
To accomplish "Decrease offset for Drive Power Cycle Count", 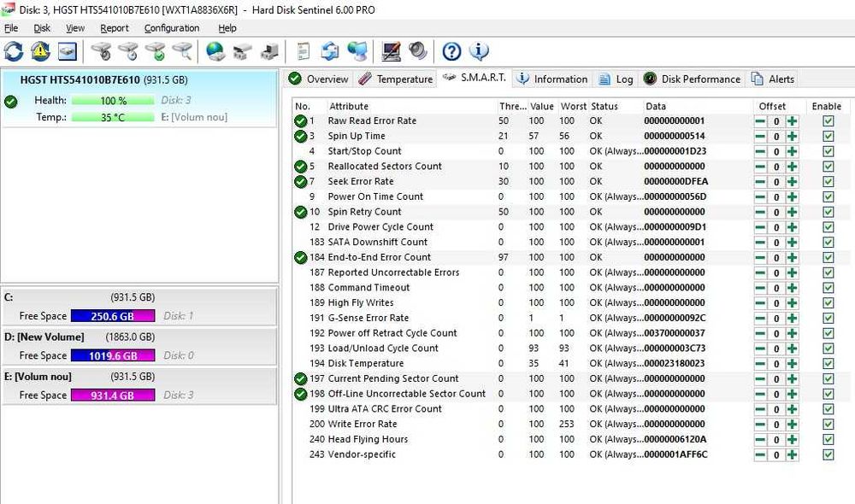I will [x=760, y=227].
